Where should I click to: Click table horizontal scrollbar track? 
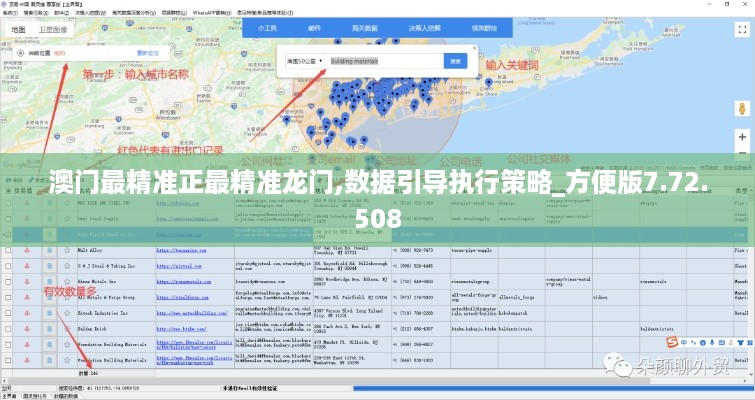click(x=376, y=380)
